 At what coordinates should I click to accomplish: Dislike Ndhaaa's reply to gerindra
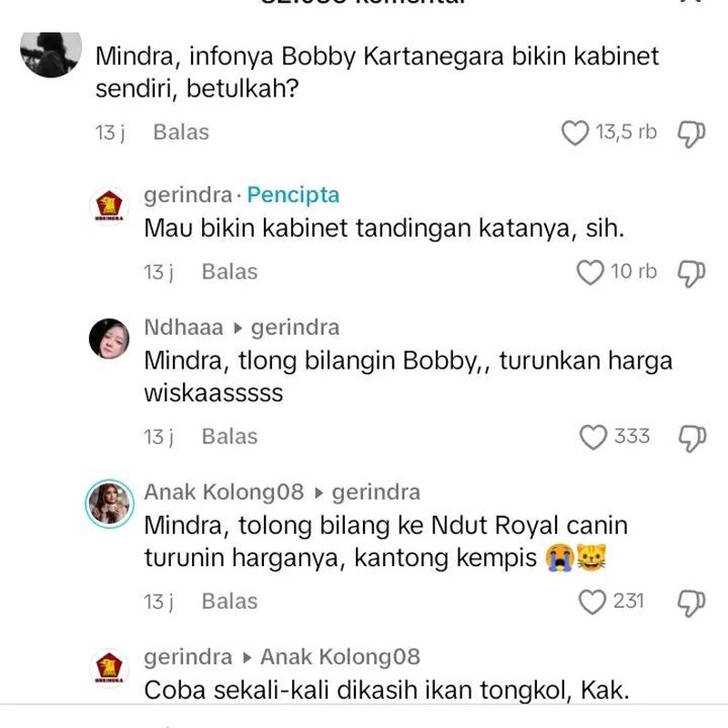pyautogui.click(x=693, y=436)
